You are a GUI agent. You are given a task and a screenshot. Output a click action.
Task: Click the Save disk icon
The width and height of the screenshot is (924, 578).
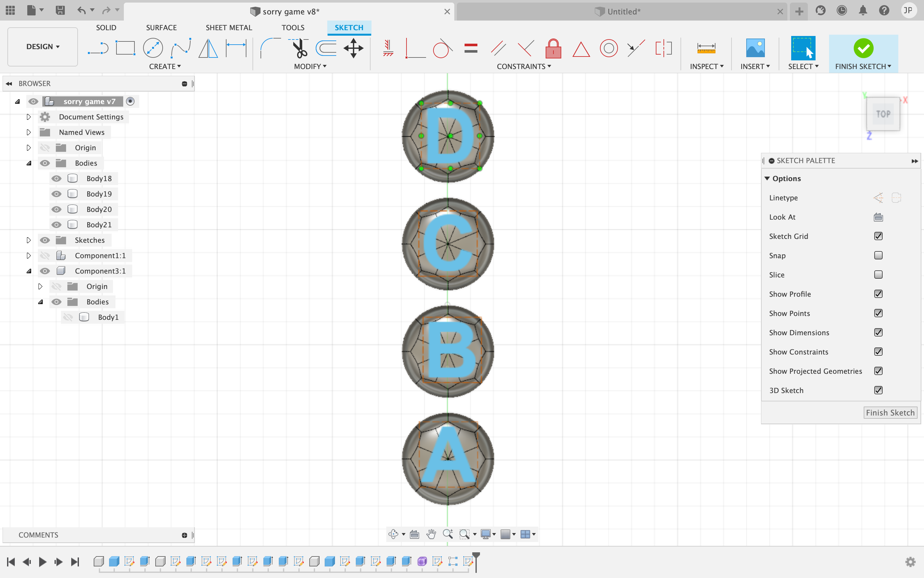pyautogui.click(x=60, y=10)
